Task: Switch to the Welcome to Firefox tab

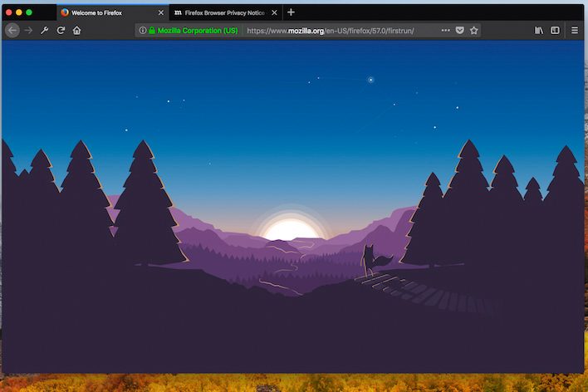Action: pyautogui.click(x=112, y=12)
